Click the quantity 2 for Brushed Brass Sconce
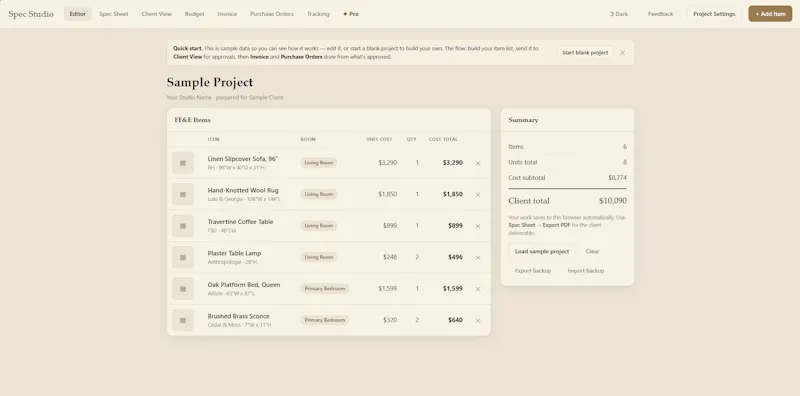The image size is (800, 396). pyautogui.click(x=417, y=320)
